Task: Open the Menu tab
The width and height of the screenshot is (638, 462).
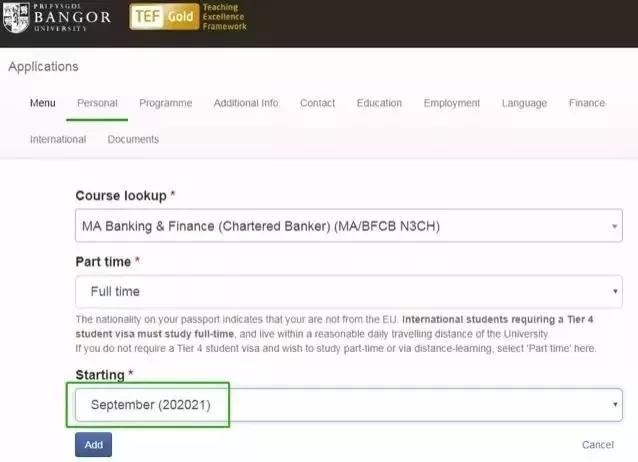Action: (x=42, y=103)
